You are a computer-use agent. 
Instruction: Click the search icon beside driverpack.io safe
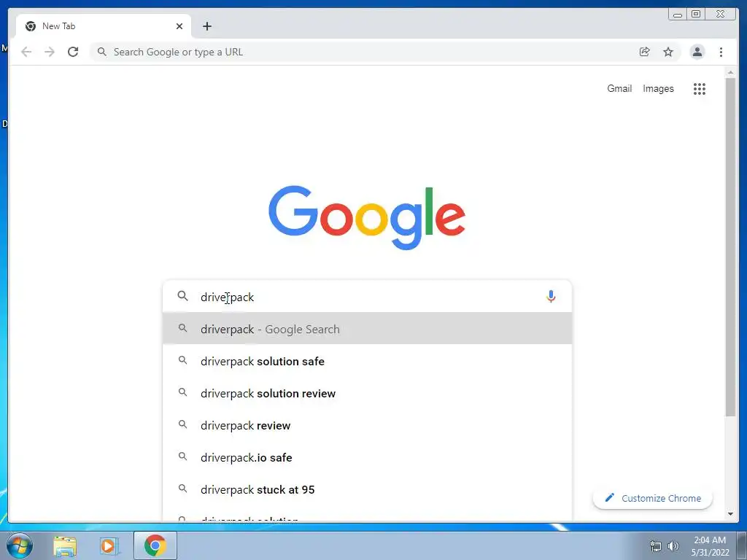(182, 456)
